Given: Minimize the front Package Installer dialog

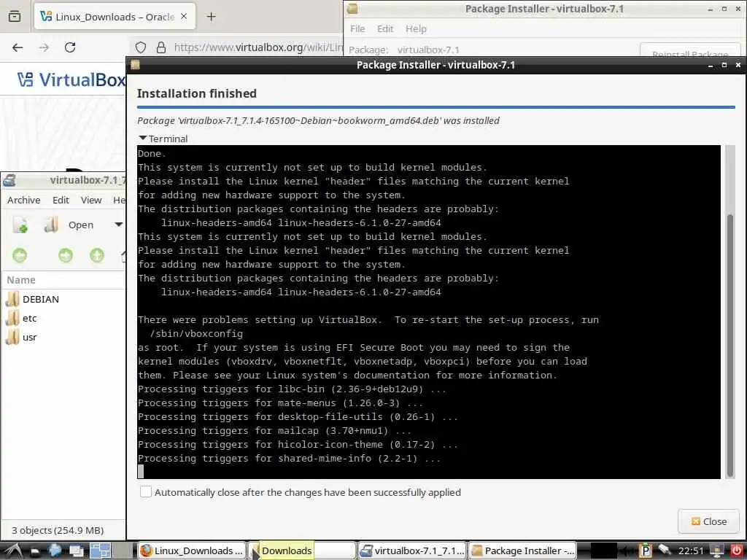Looking at the screenshot, I should coord(711,65).
